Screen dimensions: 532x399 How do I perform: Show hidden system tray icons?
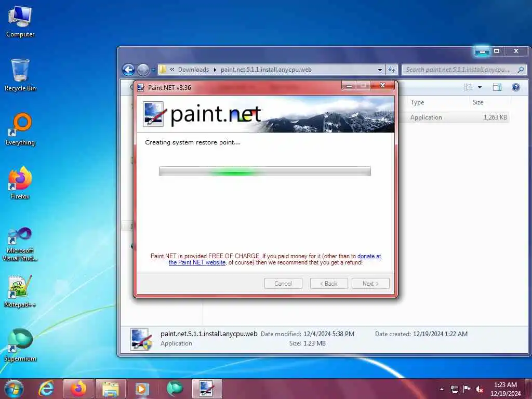tap(442, 389)
